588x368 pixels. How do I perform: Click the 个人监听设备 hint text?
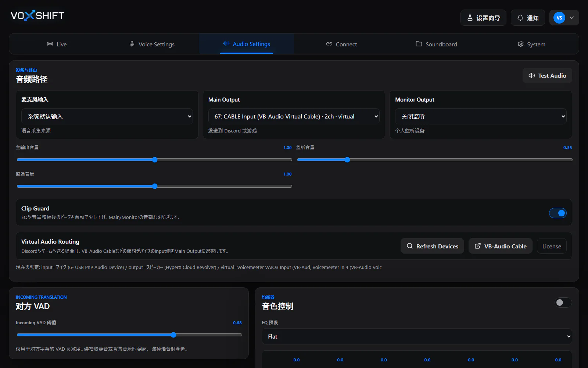410,131
